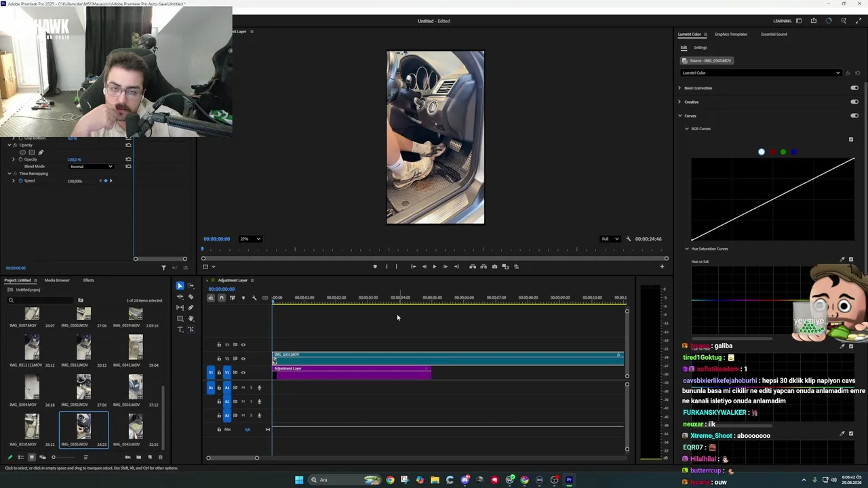Select the red curve channel dot
This screenshot has width=868, height=488.
click(x=772, y=152)
